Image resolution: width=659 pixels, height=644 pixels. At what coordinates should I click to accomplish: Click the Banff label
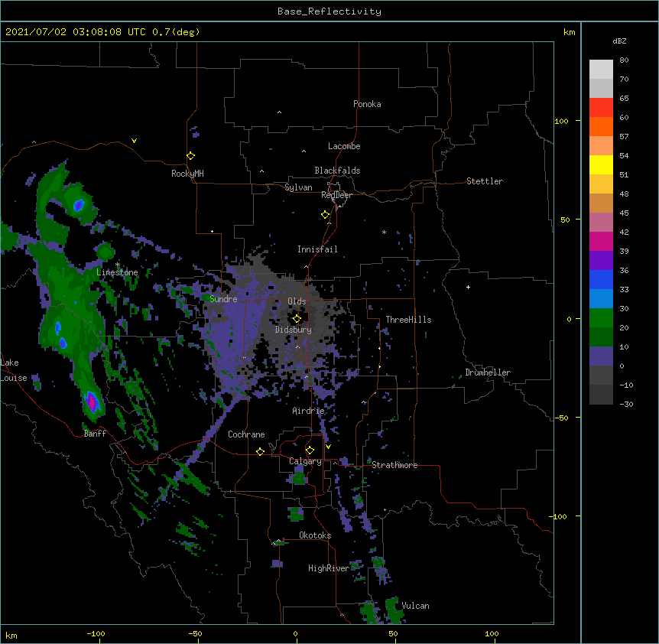[x=95, y=434]
